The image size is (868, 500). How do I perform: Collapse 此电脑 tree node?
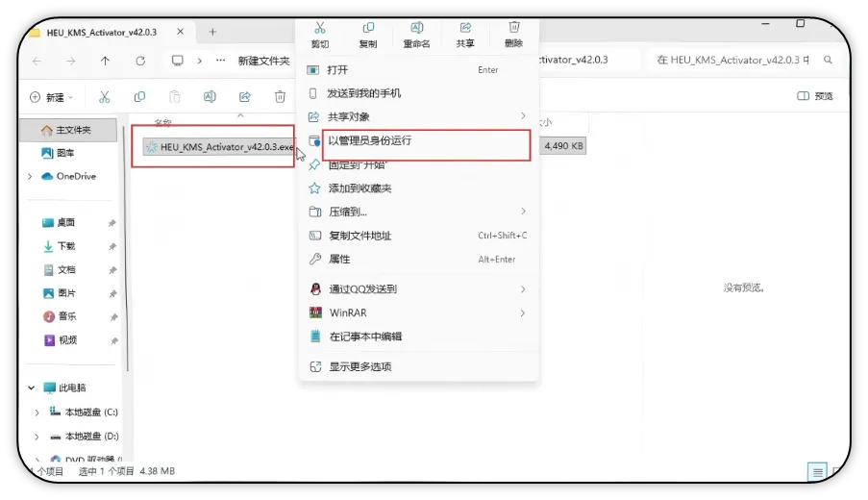point(32,388)
